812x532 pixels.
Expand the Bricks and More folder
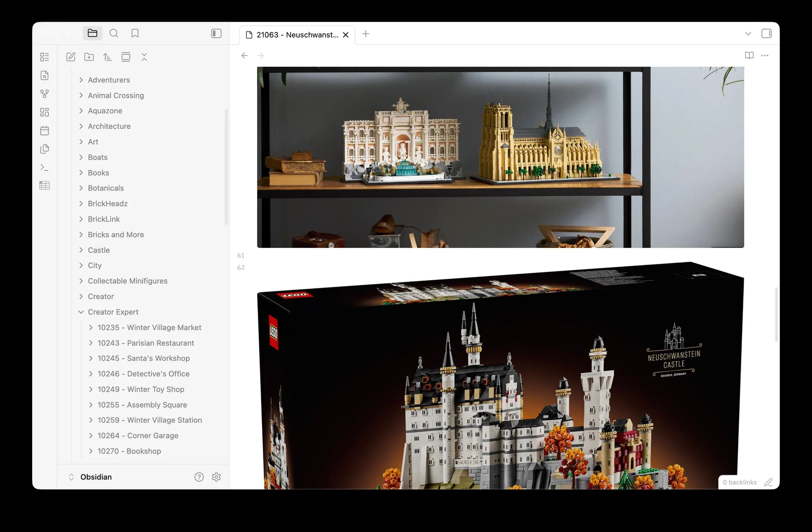click(x=116, y=234)
